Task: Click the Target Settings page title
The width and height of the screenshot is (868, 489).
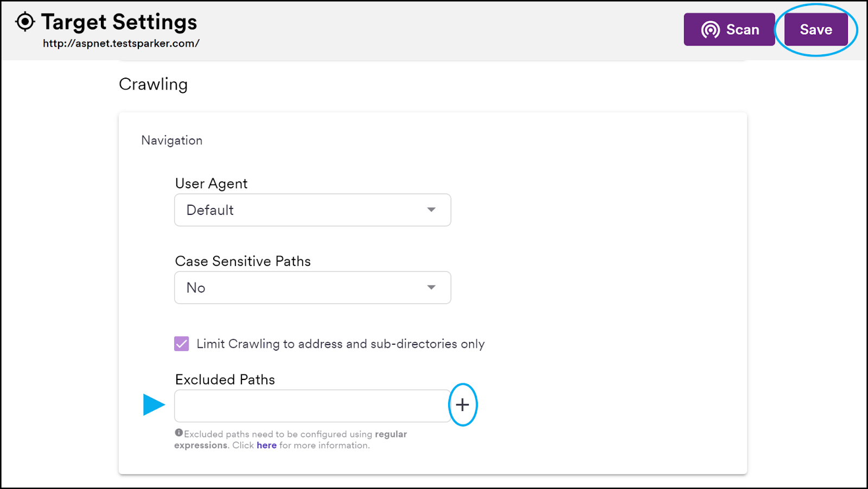Action: (119, 22)
